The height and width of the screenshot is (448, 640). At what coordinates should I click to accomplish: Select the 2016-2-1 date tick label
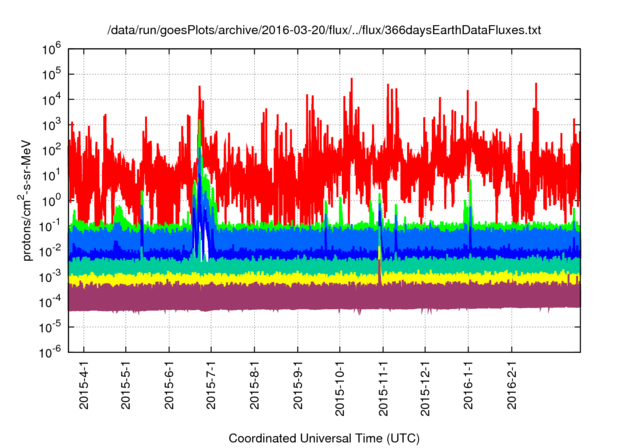point(512,385)
